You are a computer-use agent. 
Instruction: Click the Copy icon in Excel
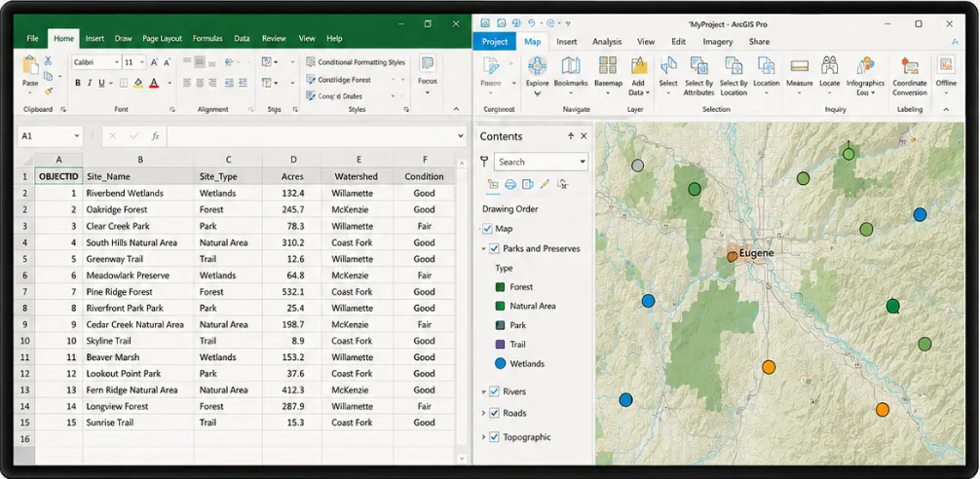pos(48,76)
